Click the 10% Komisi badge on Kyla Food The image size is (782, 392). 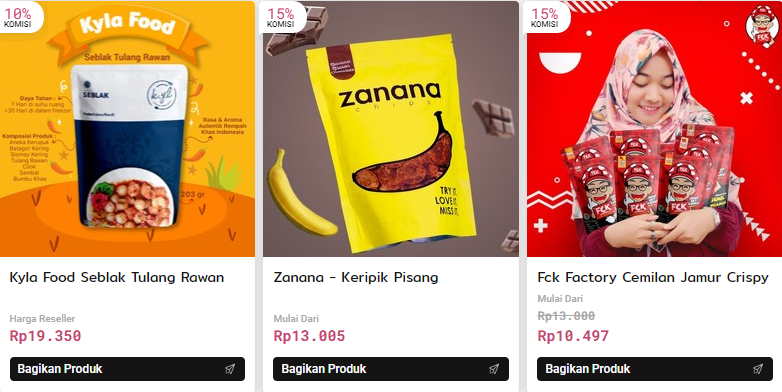[20, 16]
